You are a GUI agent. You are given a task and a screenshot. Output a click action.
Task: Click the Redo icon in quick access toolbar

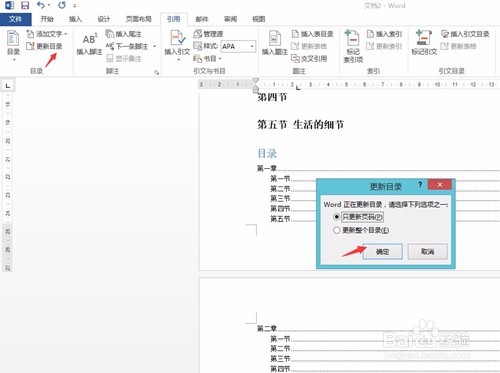click(62, 5)
